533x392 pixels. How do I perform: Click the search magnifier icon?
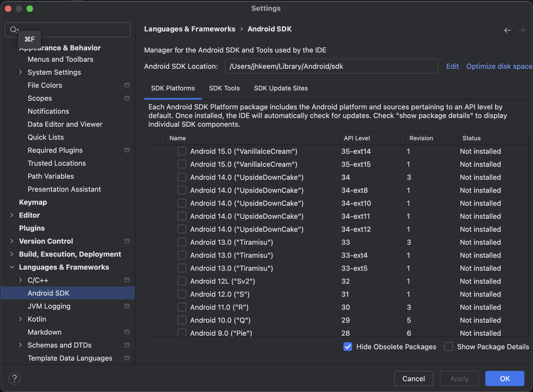pyautogui.click(x=13, y=30)
